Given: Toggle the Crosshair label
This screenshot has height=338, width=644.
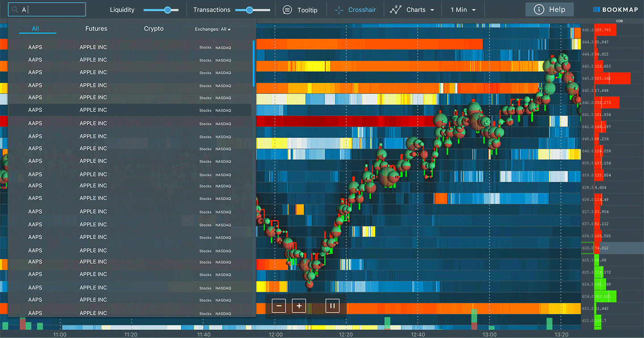Looking at the screenshot, I should tap(362, 10).
